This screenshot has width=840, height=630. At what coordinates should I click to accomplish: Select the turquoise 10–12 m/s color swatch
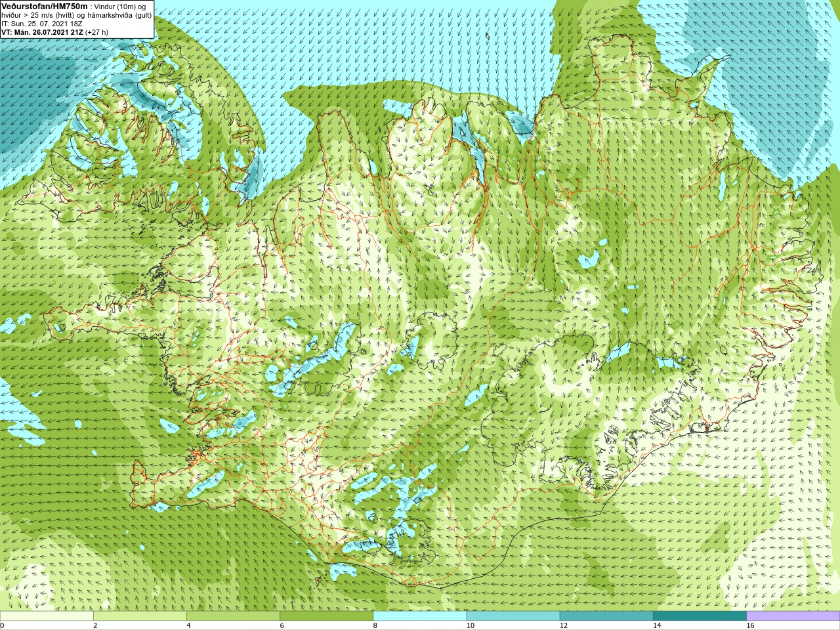(x=513, y=616)
